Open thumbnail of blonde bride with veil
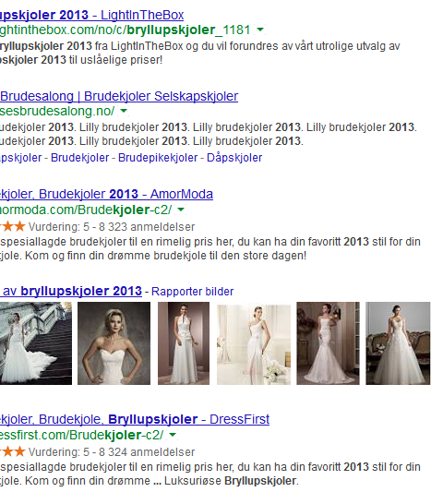Screen dimensions: 443x504 [x=114, y=343]
